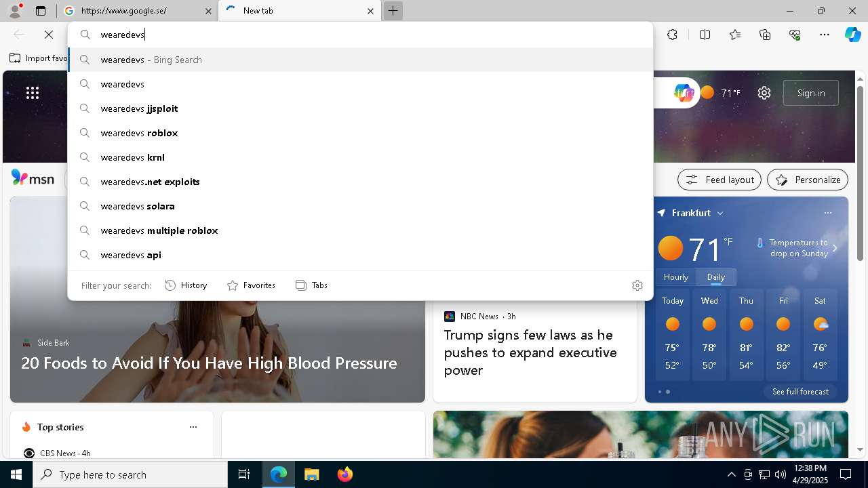Open the CBS News top story
The image size is (868, 488).
pos(57,453)
